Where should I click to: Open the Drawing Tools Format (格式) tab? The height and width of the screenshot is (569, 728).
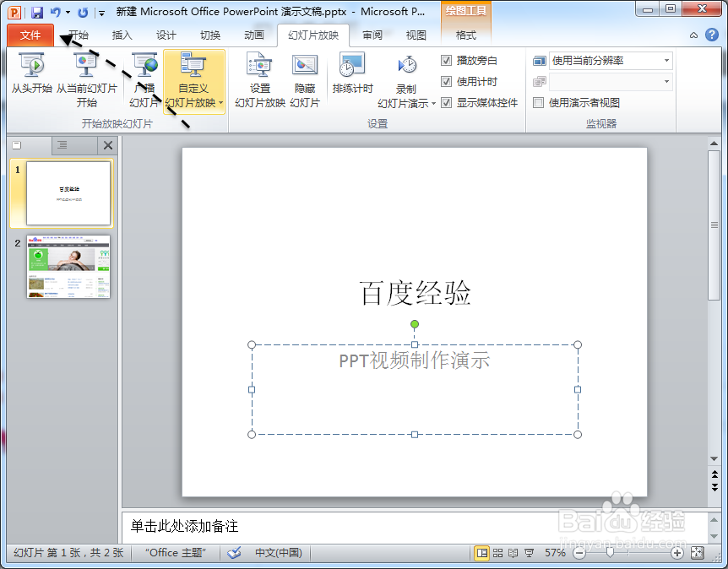coord(466,35)
